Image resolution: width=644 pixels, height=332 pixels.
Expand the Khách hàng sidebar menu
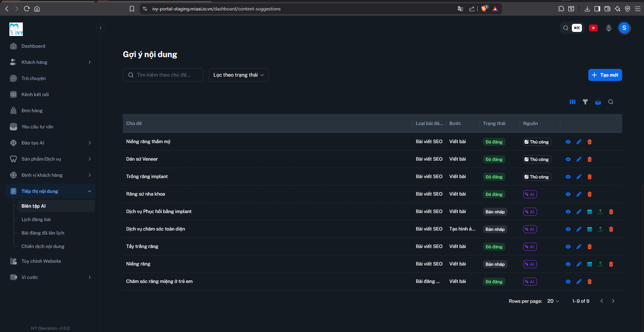[x=50, y=62]
